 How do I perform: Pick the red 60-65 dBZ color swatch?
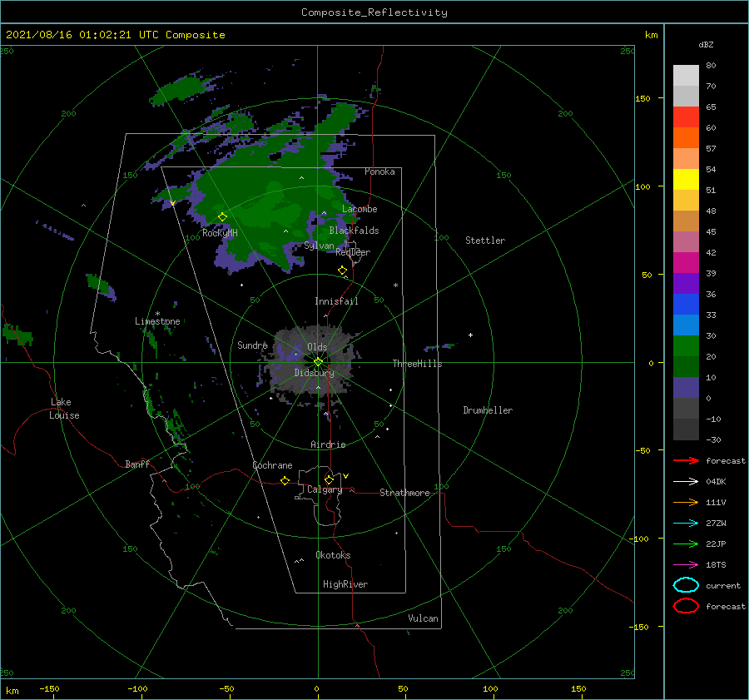(x=686, y=117)
